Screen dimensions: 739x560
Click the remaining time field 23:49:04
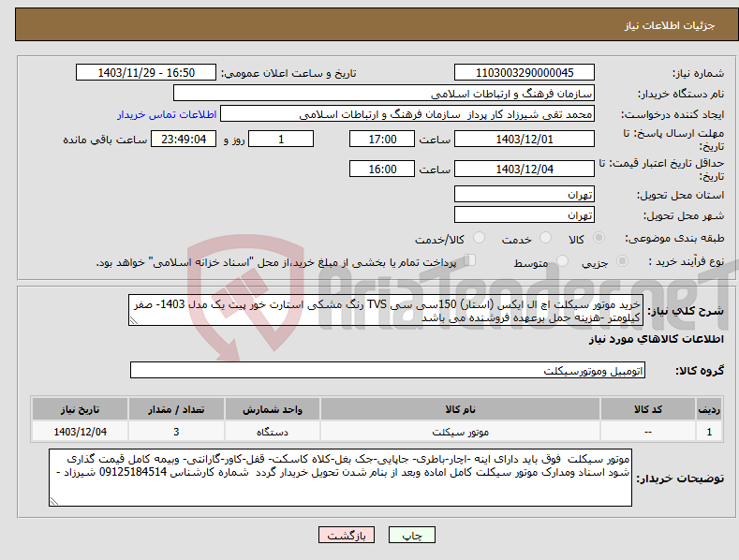pos(184,139)
